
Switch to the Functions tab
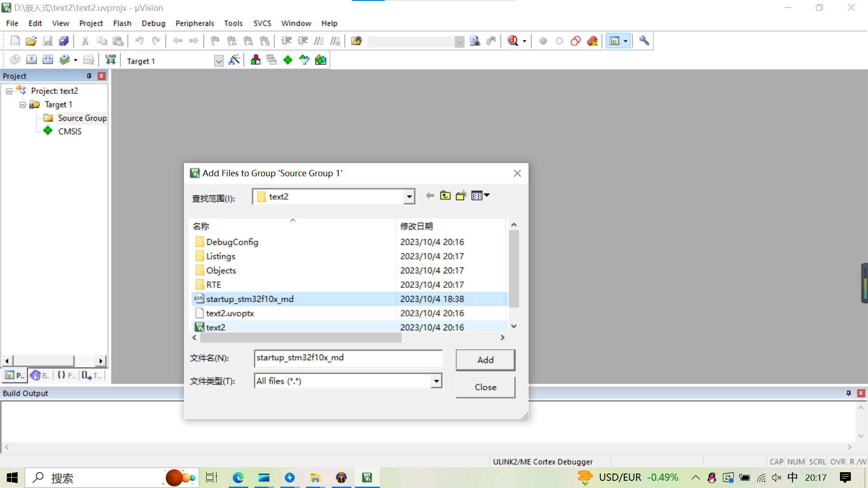(66, 375)
